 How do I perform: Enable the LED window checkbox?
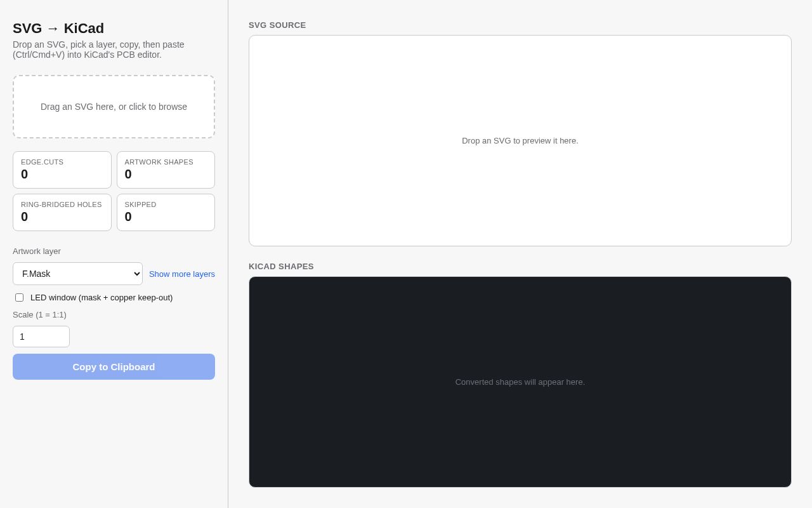point(19,297)
